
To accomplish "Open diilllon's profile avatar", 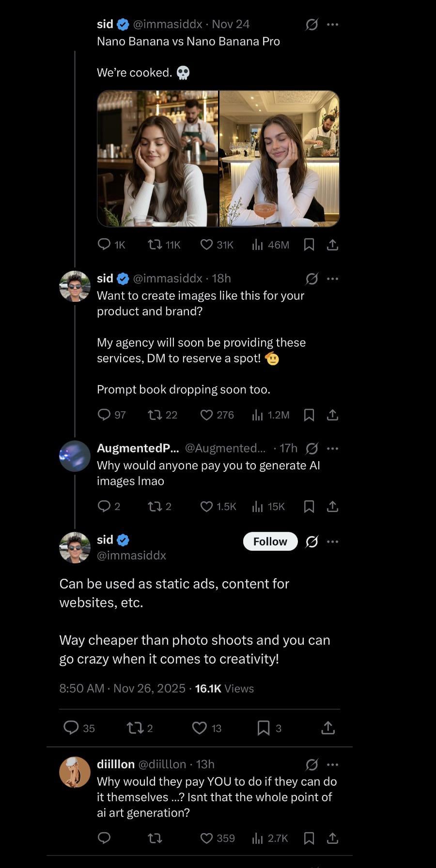I will click(75, 772).
